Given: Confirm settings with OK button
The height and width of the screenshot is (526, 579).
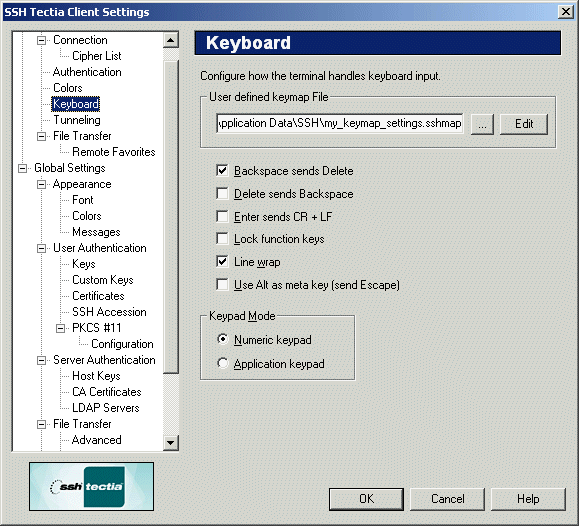Looking at the screenshot, I should [366, 499].
